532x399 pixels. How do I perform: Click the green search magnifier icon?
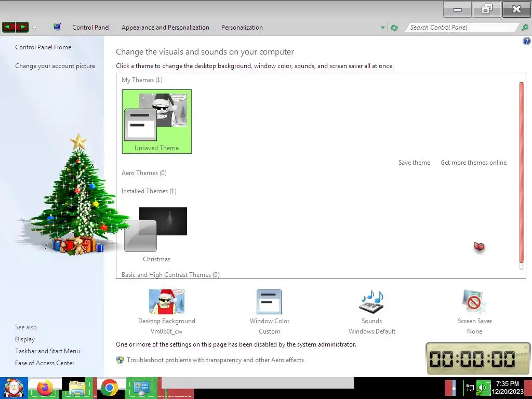(x=525, y=28)
